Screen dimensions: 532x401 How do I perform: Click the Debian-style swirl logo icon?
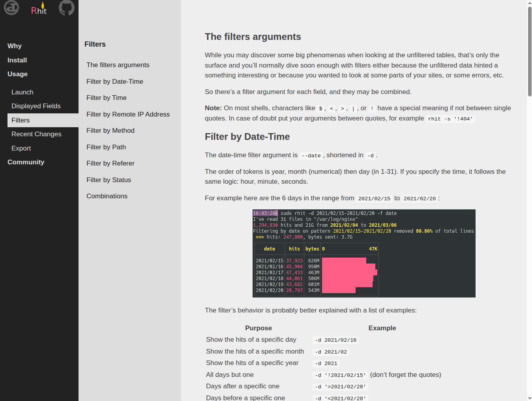(11, 8)
